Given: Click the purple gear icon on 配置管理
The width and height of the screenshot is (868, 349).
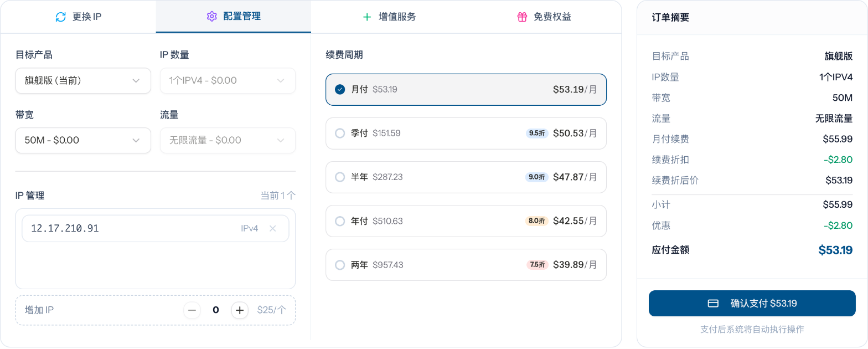Looking at the screenshot, I should [211, 17].
